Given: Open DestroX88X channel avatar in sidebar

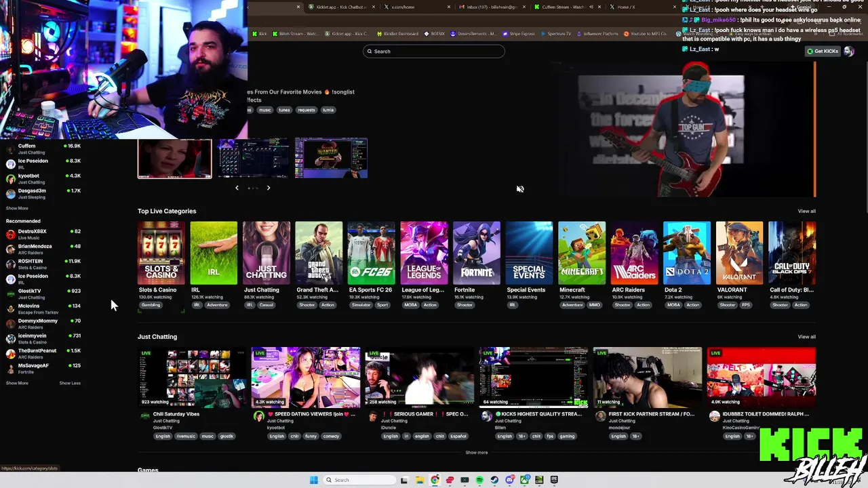Looking at the screenshot, I should (x=11, y=235).
